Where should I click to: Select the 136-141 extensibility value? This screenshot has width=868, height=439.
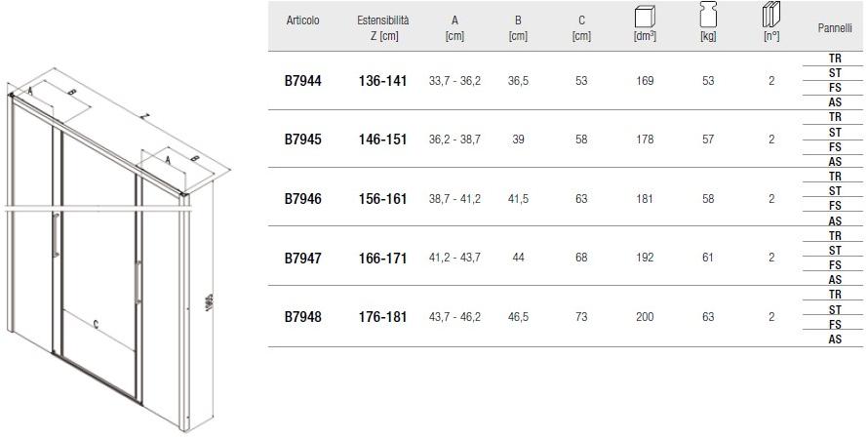click(x=383, y=81)
